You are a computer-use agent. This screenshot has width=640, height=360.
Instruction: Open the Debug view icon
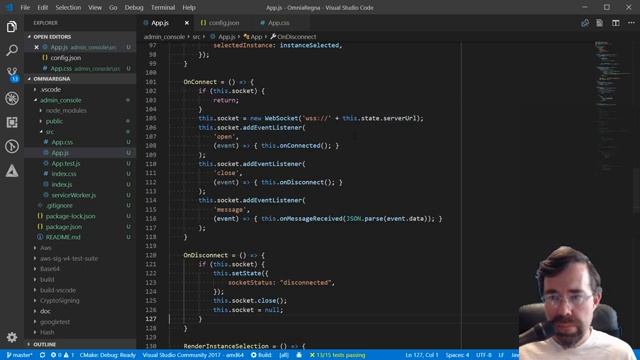(12, 98)
